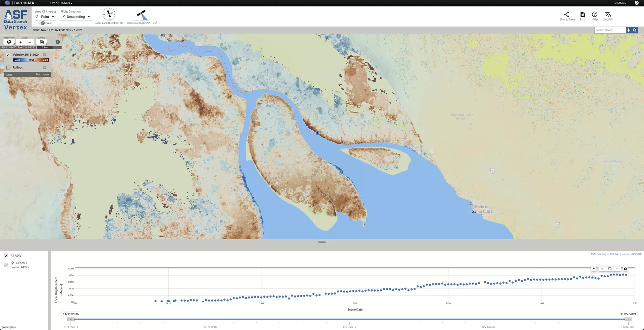Open the DISP DOI link
The width and height of the screenshot is (644, 330).
pyautogui.click(x=636, y=254)
